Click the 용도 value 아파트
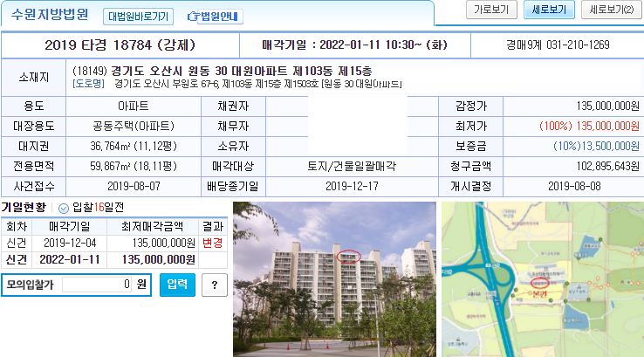644x357 pixels. point(134,106)
